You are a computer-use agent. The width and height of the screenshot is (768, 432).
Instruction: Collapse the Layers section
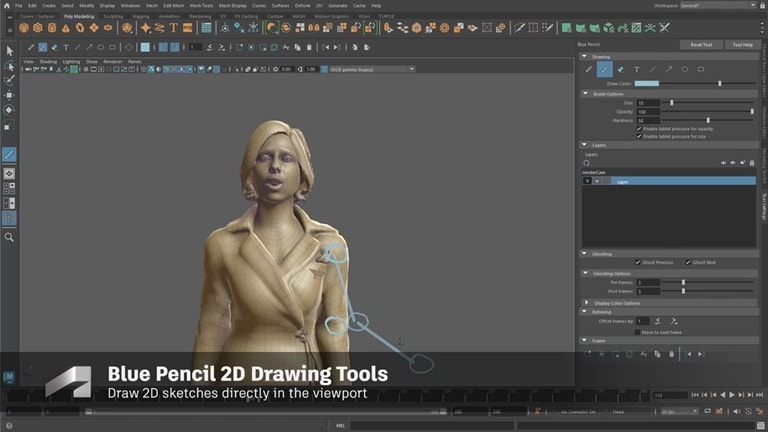584,145
